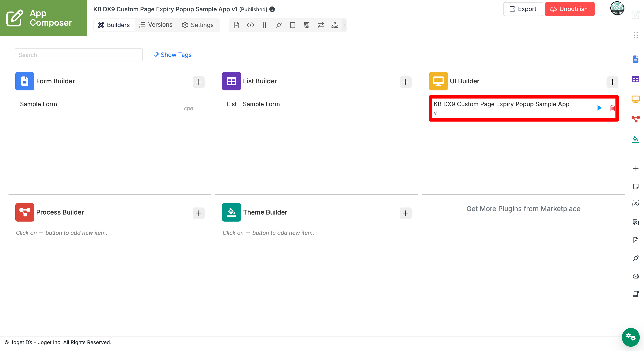Launch the KB DX9 userview with play icon
The width and height of the screenshot is (644, 351).
pyautogui.click(x=599, y=108)
